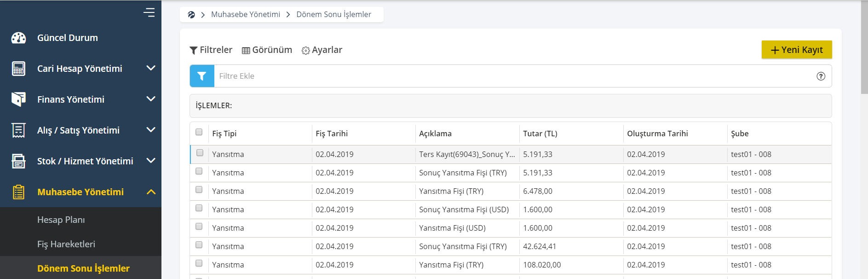Click the blue funnel filter icon
868x279 pixels.
click(x=202, y=76)
